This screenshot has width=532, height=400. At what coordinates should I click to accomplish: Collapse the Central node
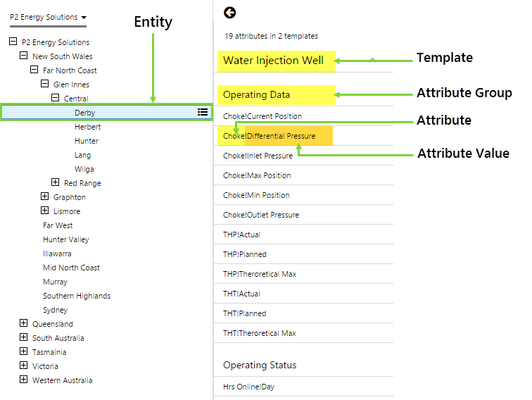(x=55, y=99)
